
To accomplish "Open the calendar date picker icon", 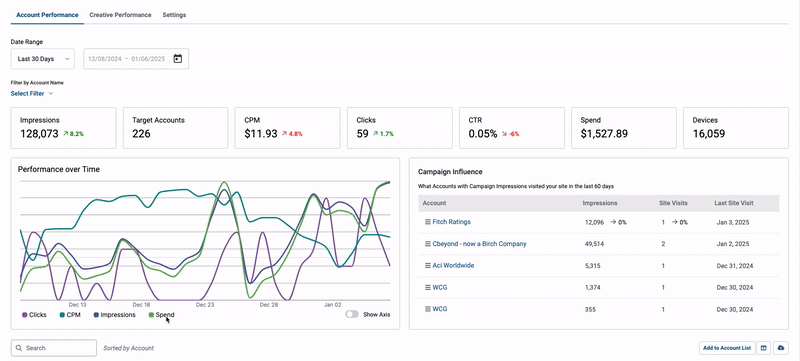I will tap(178, 59).
